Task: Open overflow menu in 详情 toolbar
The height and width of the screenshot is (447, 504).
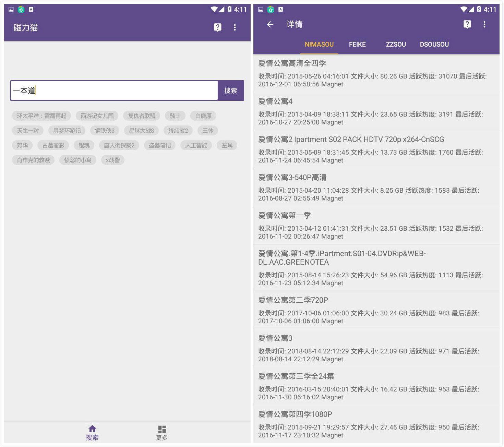Action: click(484, 24)
